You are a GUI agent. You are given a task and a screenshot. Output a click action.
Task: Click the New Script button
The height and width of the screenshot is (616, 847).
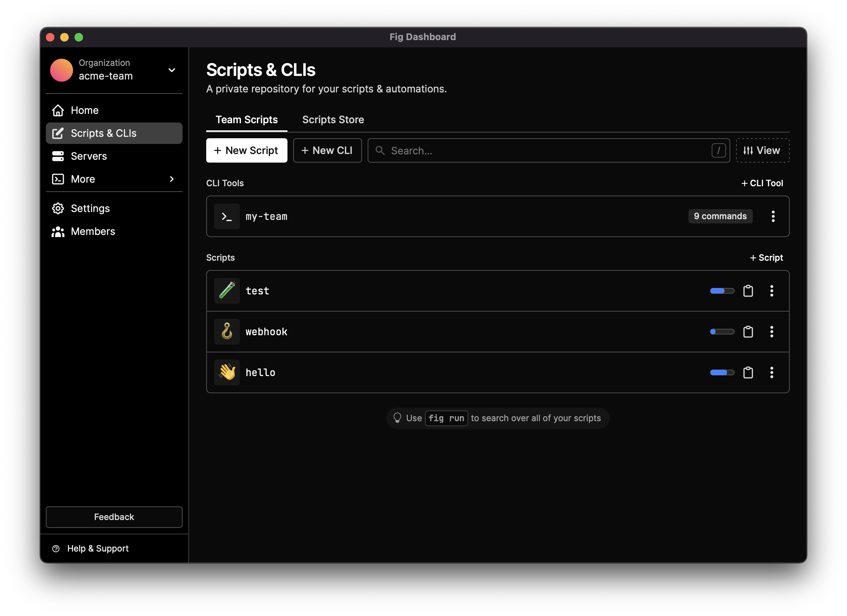click(247, 150)
